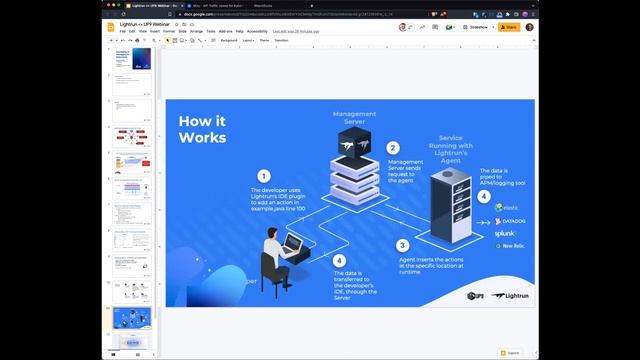Click the browser address bar URL
This screenshot has height=360, width=640.
[288, 14]
